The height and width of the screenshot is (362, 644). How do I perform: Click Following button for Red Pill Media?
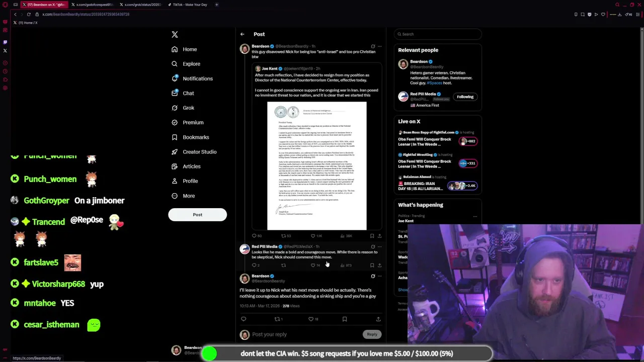[465, 97]
